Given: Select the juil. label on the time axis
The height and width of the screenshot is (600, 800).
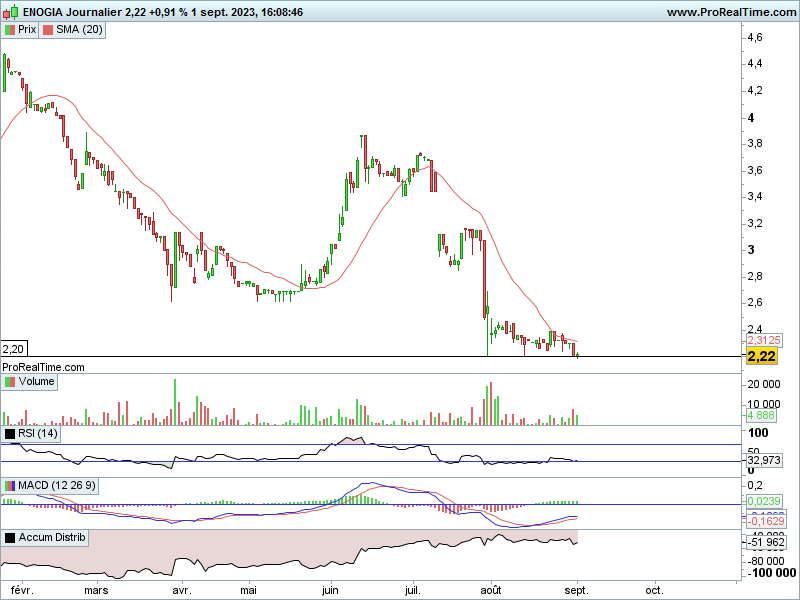Looking at the screenshot, I should (413, 590).
